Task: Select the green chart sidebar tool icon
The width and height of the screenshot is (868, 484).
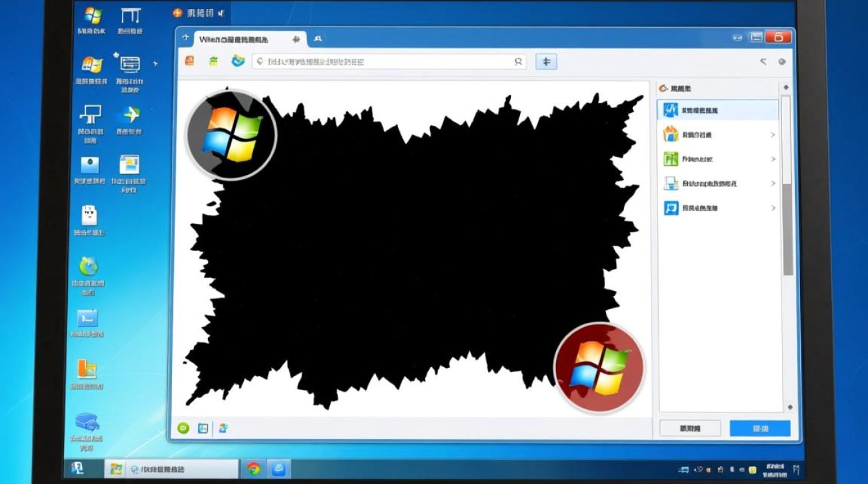Action: coord(670,159)
